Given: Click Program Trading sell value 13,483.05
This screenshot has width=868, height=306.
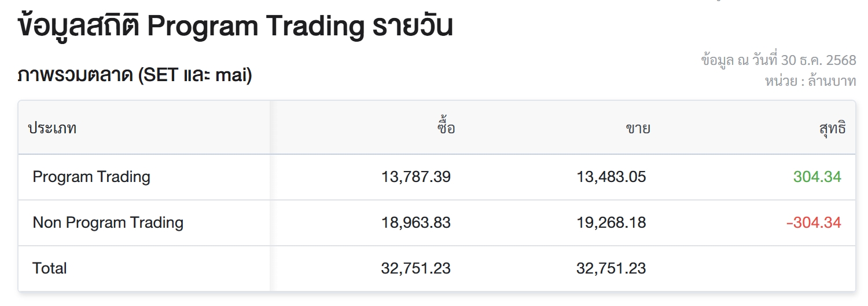Looking at the screenshot, I should [x=611, y=177].
